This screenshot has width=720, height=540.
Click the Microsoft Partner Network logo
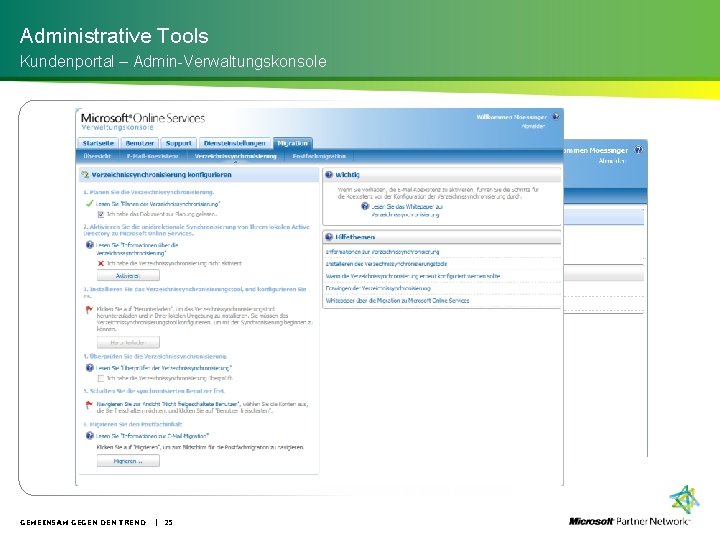pos(634,506)
